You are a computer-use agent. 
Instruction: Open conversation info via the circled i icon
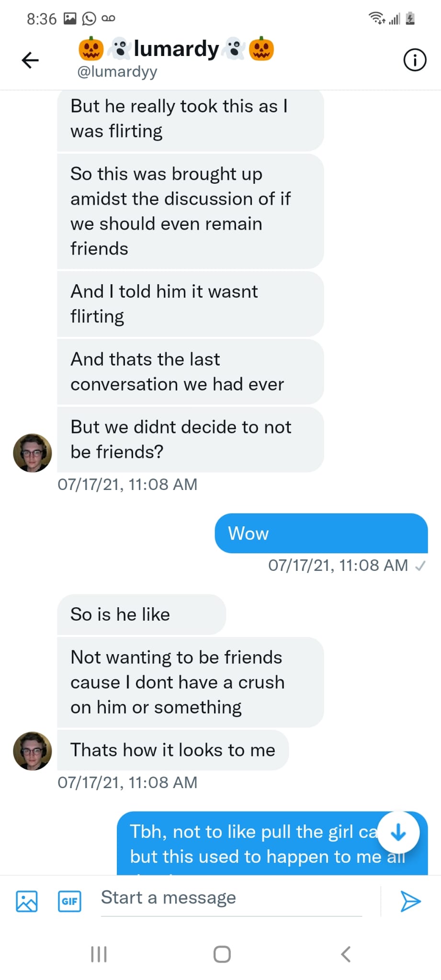pos(415,60)
